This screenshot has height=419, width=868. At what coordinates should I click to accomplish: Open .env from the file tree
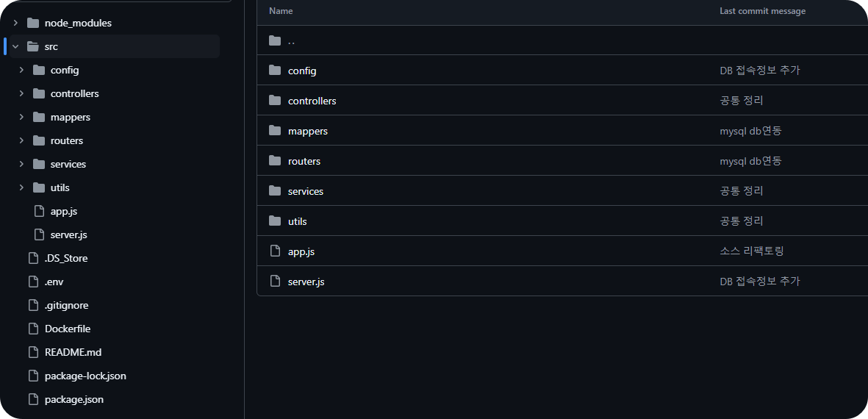pos(54,282)
